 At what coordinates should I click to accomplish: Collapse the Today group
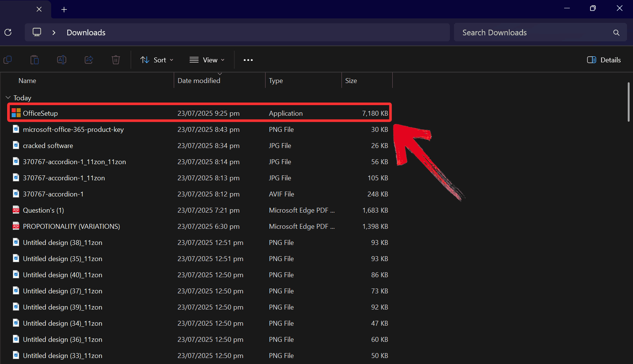click(x=8, y=98)
